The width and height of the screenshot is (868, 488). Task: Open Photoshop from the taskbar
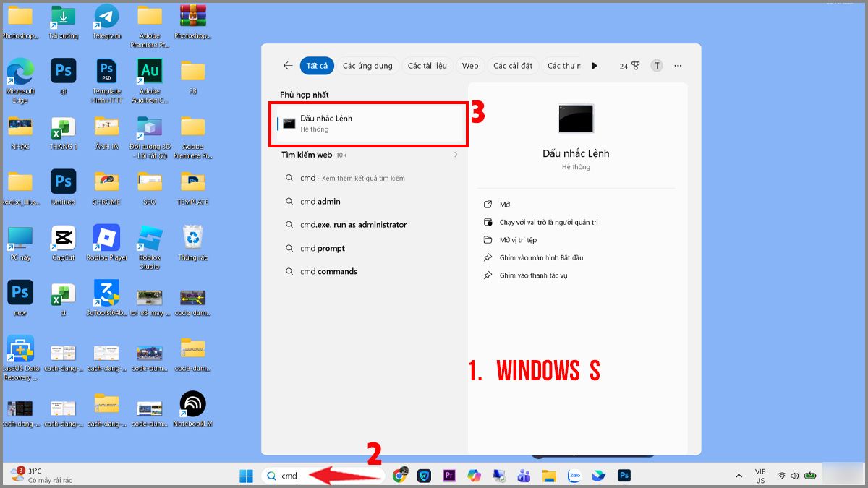click(x=624, y=476)
